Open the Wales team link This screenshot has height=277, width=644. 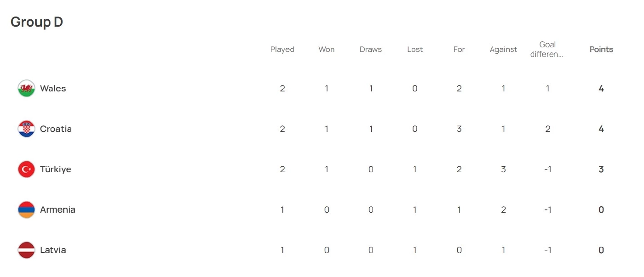[53, 89]
